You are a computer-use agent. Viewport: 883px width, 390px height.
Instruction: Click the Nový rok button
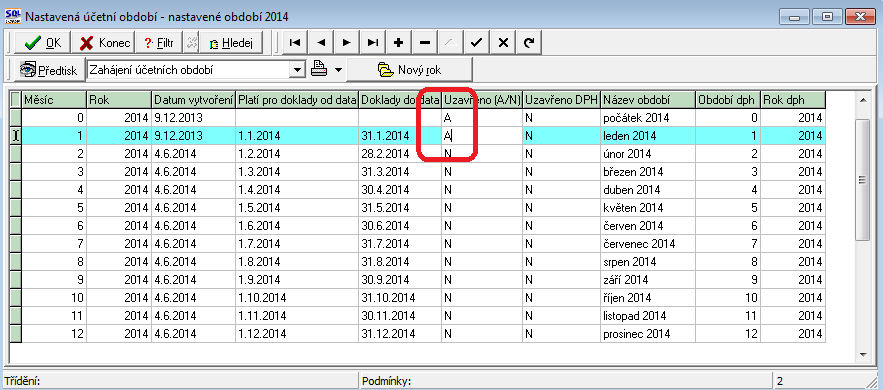[409, 70]
